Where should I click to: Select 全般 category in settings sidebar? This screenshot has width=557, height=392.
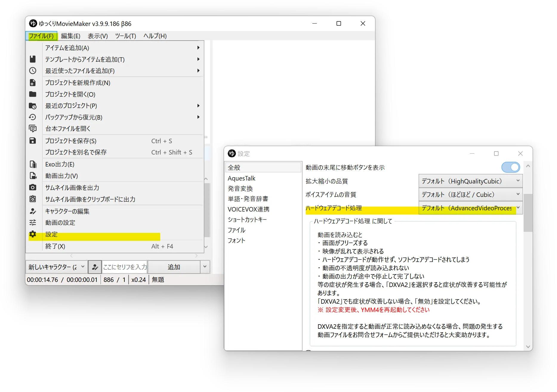click(263, 167)
